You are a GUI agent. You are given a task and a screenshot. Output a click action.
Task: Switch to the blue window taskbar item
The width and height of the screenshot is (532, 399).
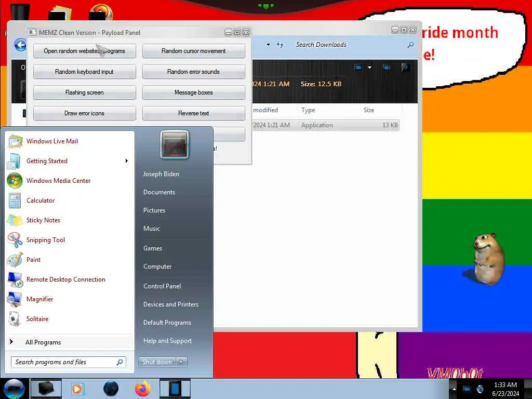coord(175,389)
